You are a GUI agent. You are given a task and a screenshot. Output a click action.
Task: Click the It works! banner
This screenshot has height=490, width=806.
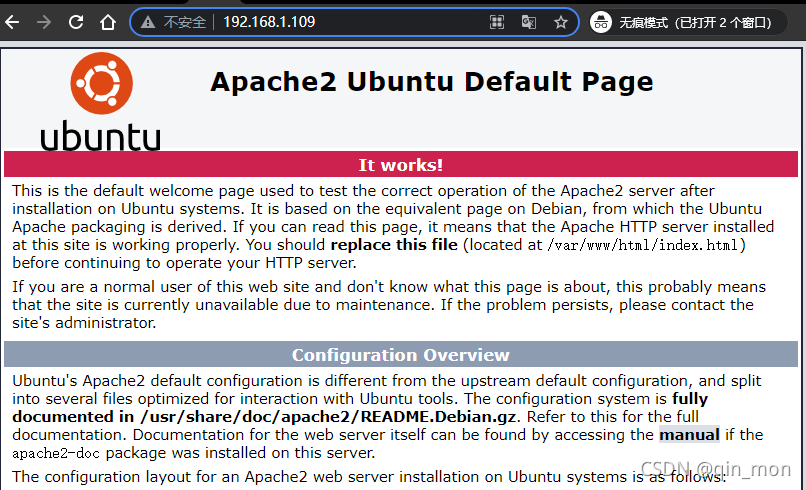401,165
